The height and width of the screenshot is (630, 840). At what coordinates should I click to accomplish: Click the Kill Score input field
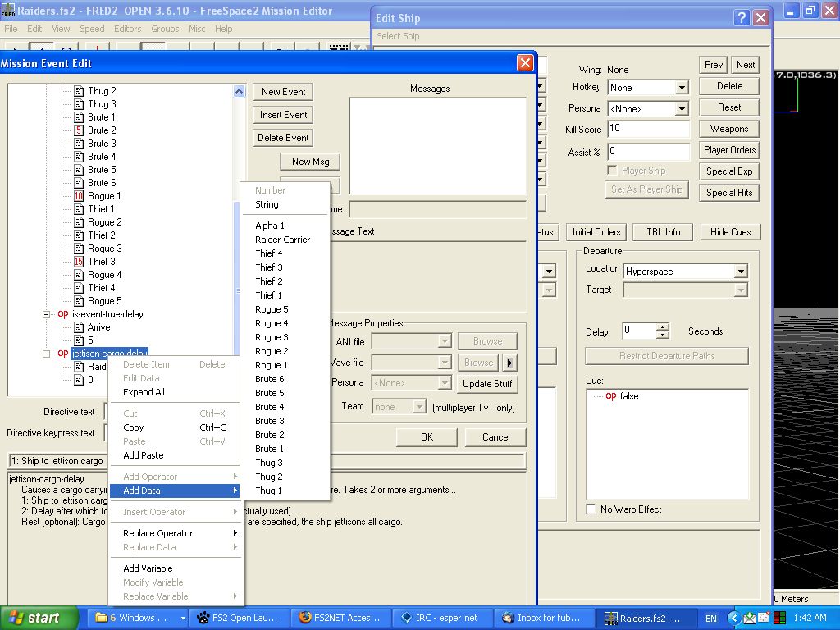pos(648,129)
